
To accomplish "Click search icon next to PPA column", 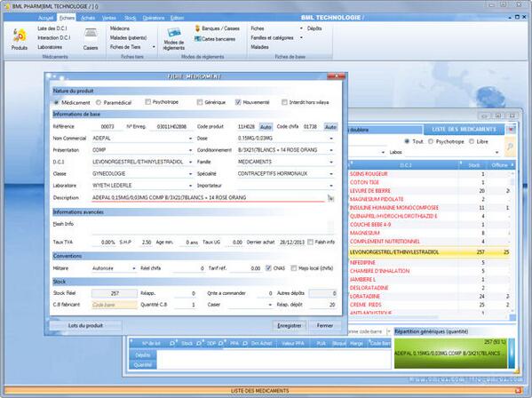I will [x=244, y=343].
